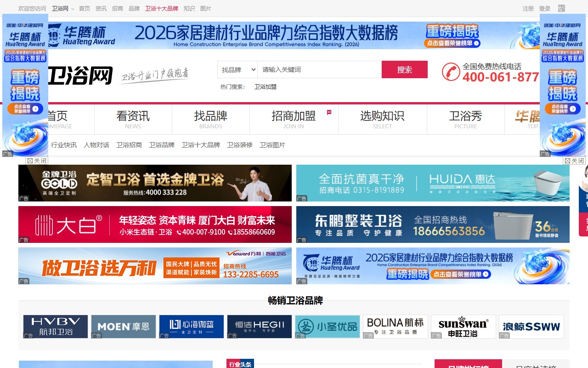Open the MOEN 摩恩 brand logo
The width and height of the screenshot is (588, 368).
tap(124, 327)
